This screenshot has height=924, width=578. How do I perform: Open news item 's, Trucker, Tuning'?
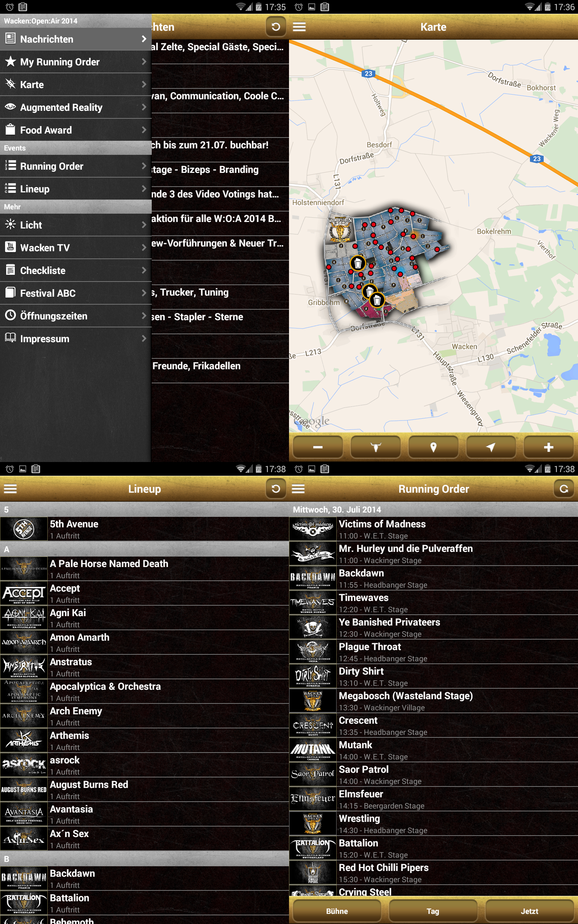click(220, 297)
